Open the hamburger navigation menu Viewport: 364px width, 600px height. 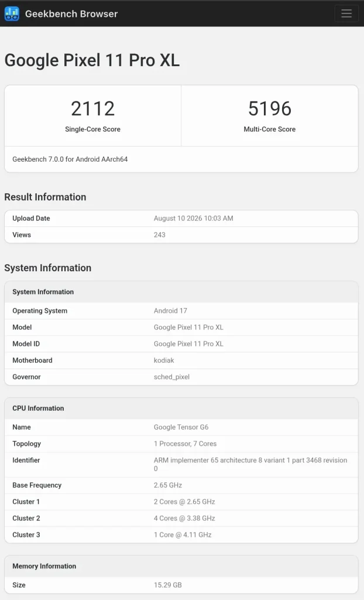346,13
